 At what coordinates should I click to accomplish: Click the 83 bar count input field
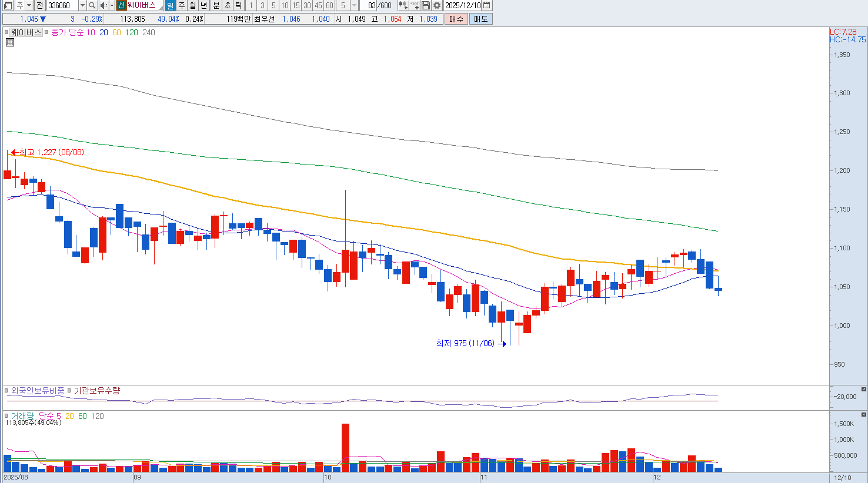coord(370,5)
